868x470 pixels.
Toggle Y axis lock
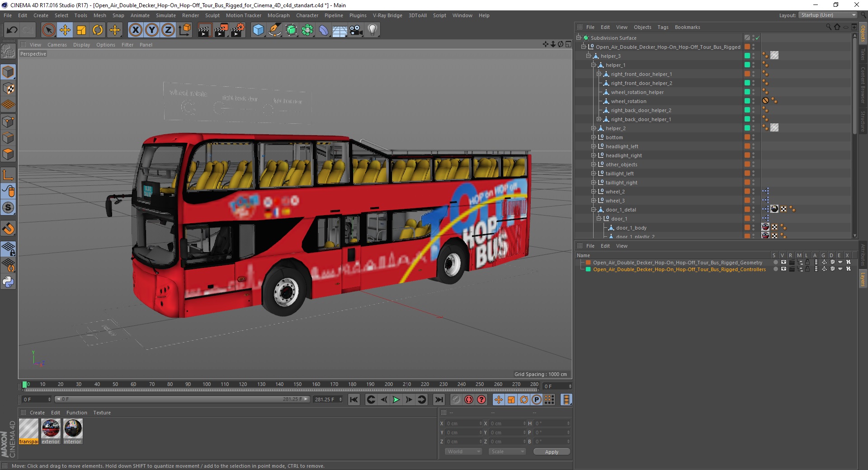tap(152, 30)
